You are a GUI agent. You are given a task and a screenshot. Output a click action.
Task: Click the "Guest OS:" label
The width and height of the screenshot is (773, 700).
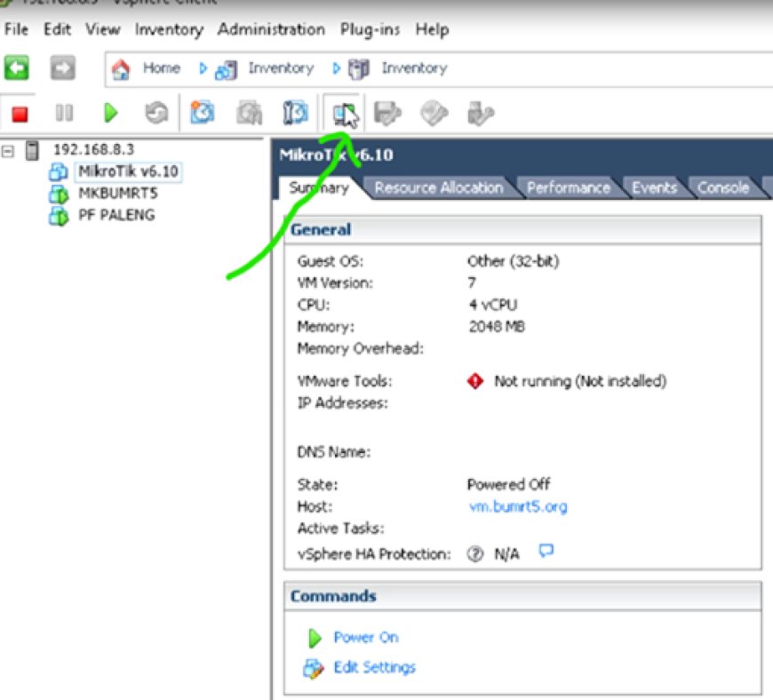click(331, 261)
